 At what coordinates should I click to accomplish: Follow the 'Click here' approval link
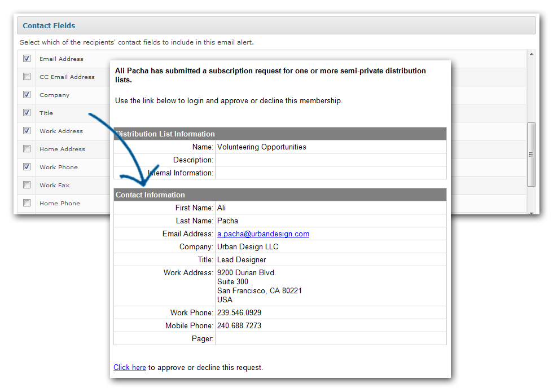tap(129, 367)
